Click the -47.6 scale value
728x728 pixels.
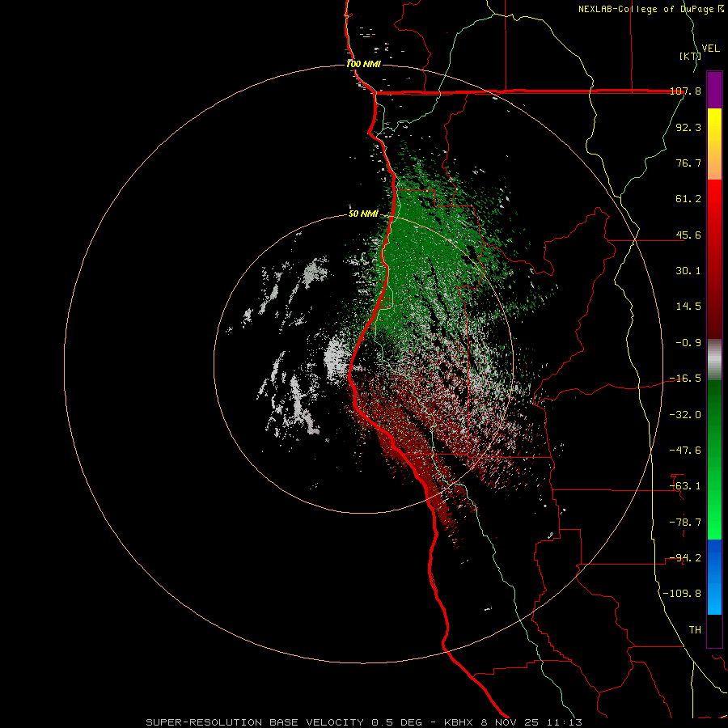(685, 451)
